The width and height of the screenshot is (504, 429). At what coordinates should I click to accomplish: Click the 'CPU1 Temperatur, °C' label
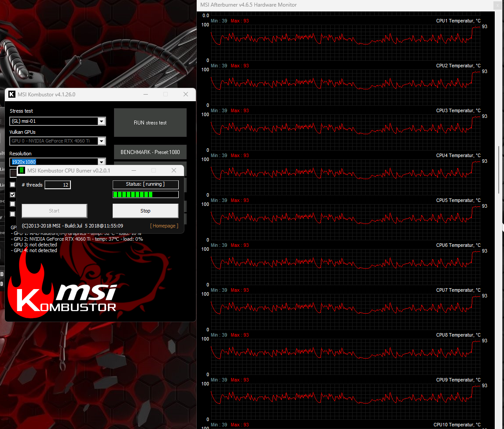point(458,21)
